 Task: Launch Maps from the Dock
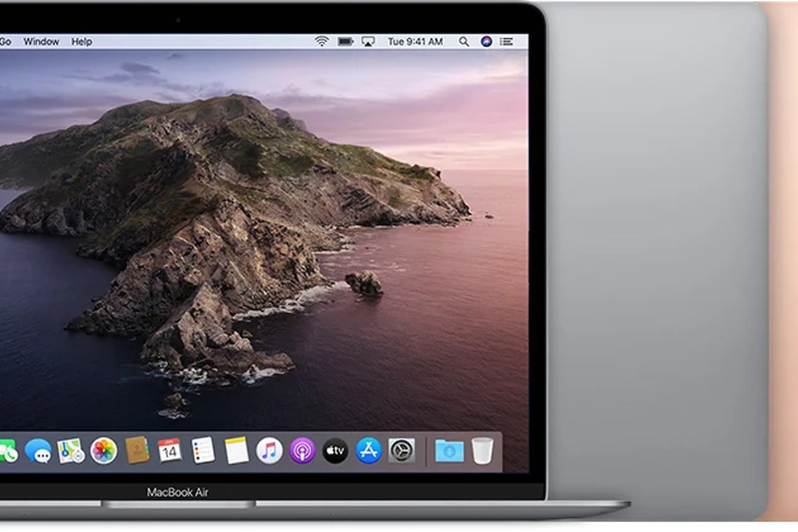pos(70,451)
